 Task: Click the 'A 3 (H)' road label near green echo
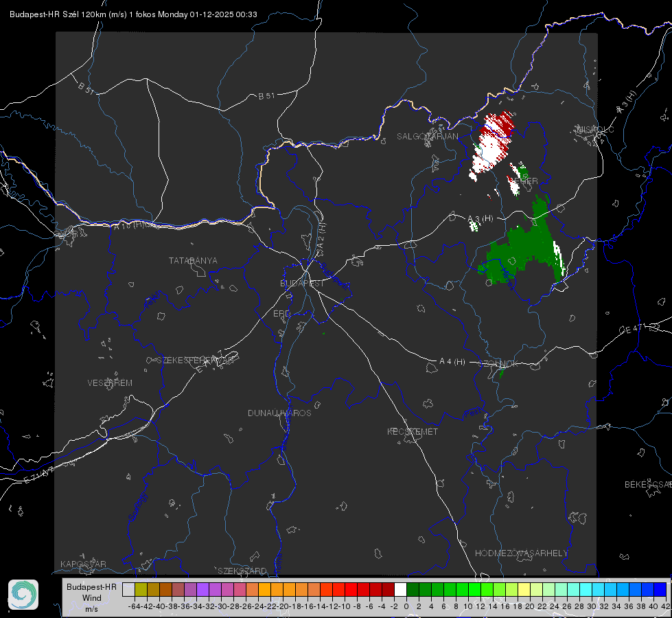[x=480, y=219]
